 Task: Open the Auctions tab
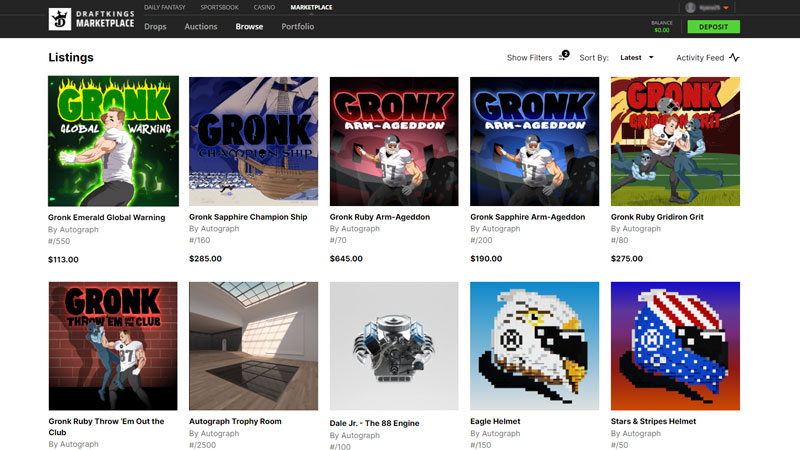tap(201, 27)
